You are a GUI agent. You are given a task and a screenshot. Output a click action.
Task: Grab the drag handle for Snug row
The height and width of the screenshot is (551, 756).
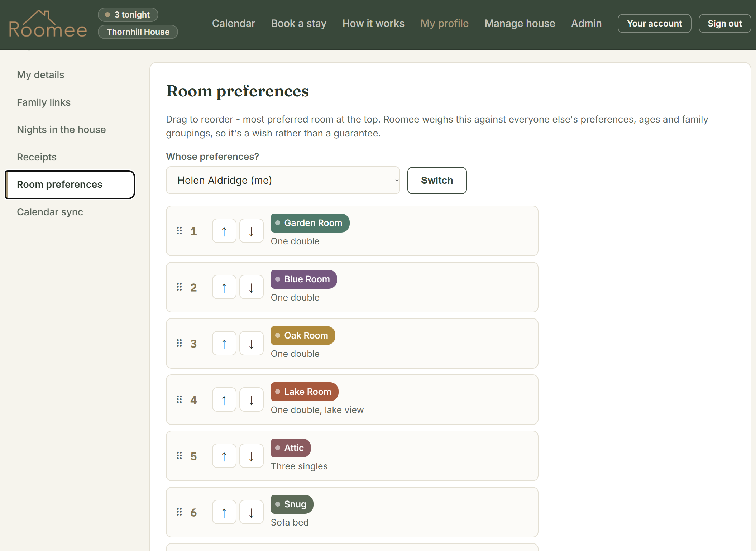(179, 512)
